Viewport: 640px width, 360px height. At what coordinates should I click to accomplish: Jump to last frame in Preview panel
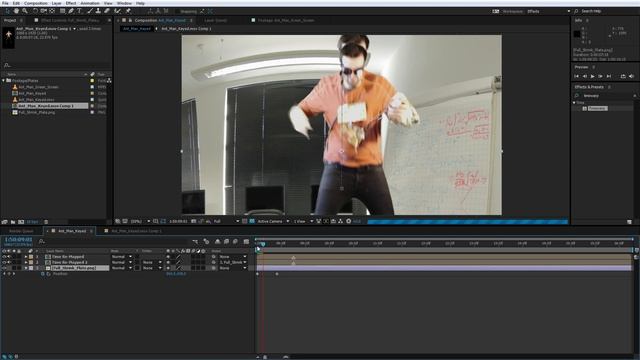[x=609, y=76]
